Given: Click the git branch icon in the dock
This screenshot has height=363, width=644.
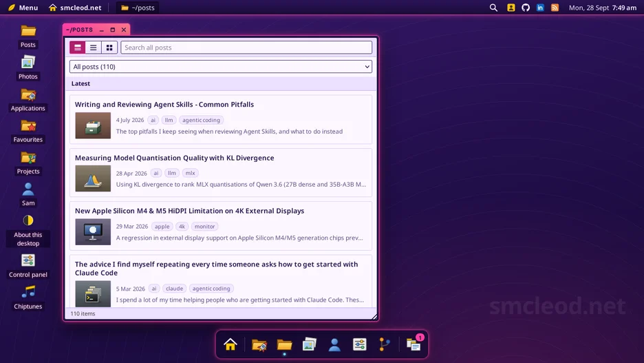Looking at the screenshot, I should pos(385,344).
